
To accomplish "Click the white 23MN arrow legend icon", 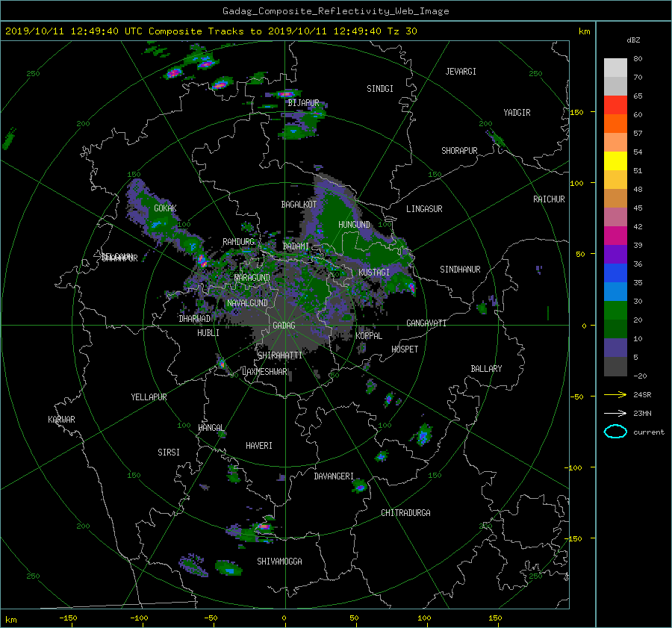I will pos(615,413).
